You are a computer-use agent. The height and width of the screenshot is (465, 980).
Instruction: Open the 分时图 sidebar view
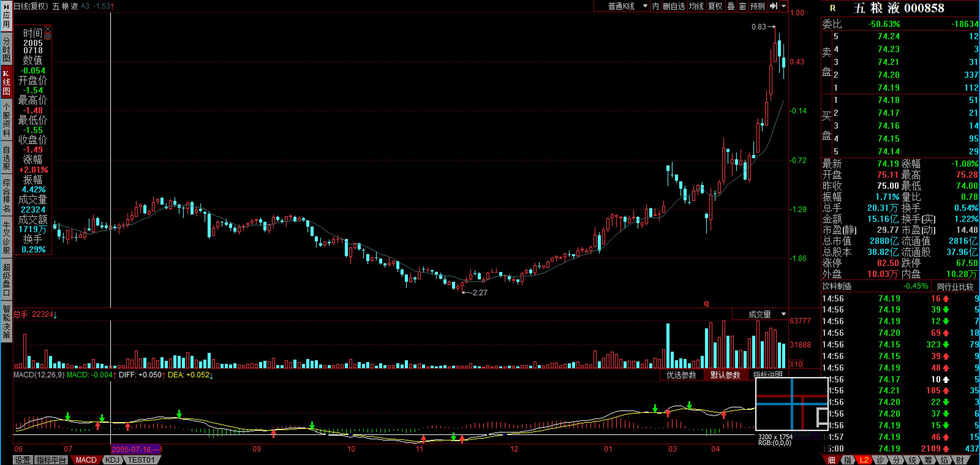(x=6, y=49)
